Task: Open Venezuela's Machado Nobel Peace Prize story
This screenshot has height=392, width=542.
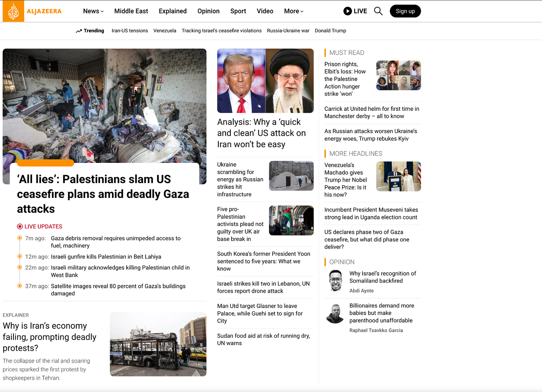Action: coord(345,180)
